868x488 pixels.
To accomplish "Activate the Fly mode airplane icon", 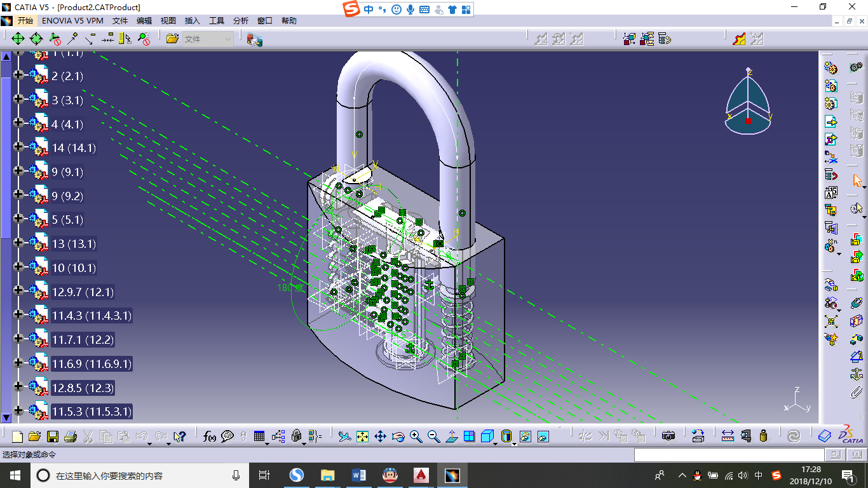I will point(344,437).
